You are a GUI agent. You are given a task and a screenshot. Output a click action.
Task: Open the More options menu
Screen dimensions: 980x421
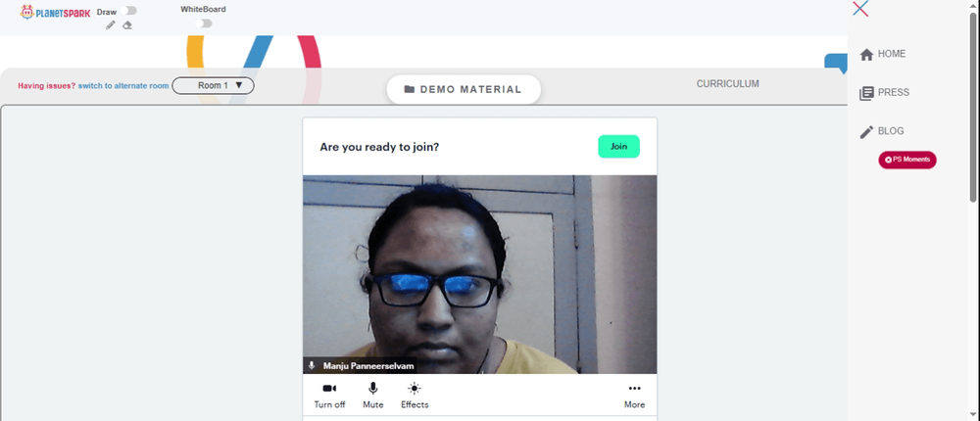634,396
